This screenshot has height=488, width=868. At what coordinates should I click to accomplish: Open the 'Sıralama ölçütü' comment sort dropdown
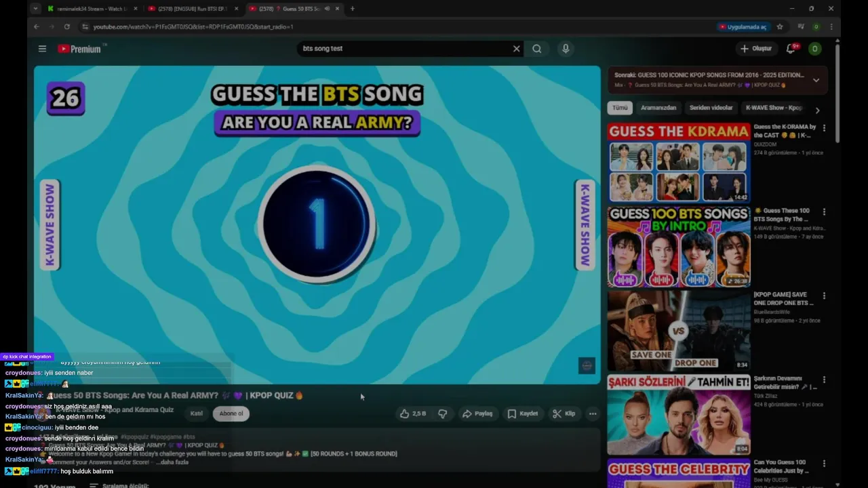coord(119,485)
